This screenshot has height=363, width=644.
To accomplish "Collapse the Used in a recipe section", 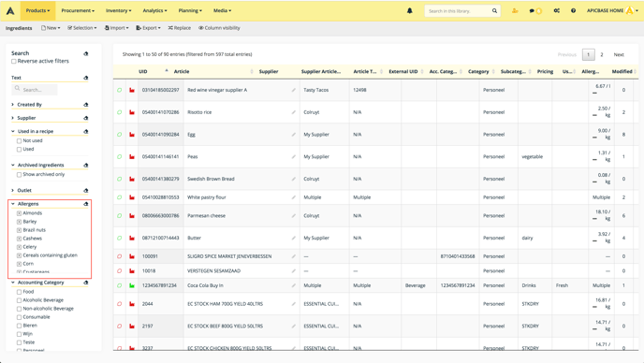I will [x=13, y=131].
